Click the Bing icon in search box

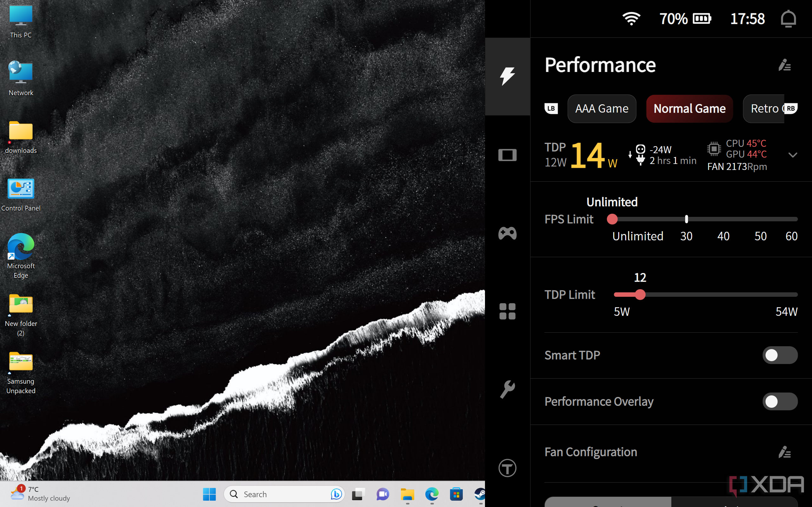click(x=336, y=494)
